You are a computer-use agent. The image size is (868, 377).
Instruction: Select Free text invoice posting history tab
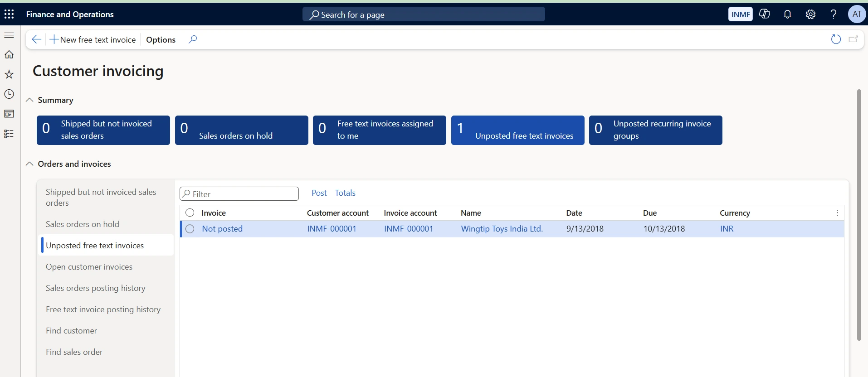[x=106, y=309]
